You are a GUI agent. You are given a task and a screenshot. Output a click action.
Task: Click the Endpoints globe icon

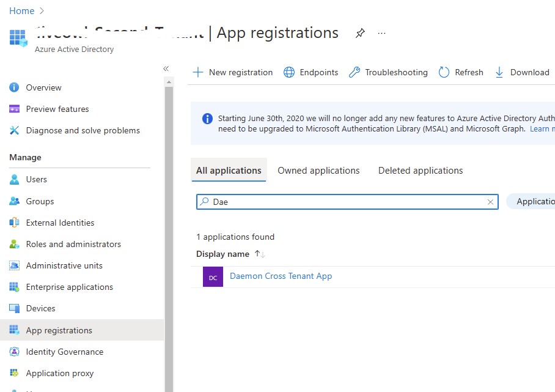pyautogui.click(x=289, y=72)
